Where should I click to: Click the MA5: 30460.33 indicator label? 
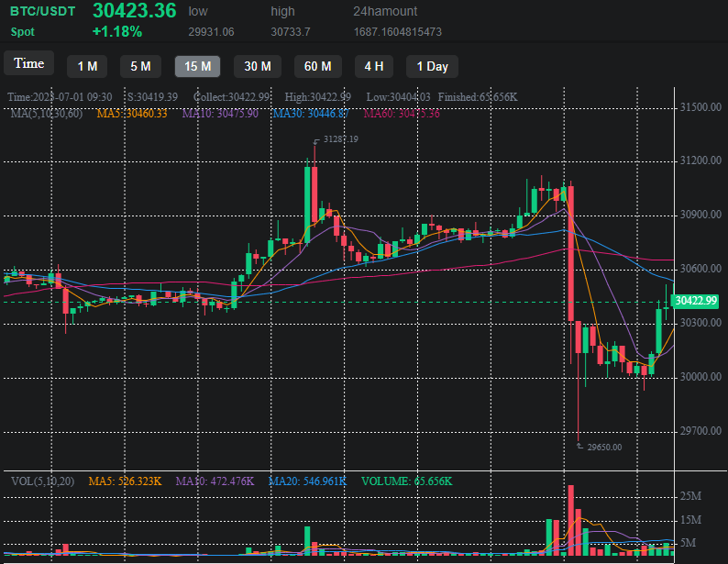(x=132, y=114)
